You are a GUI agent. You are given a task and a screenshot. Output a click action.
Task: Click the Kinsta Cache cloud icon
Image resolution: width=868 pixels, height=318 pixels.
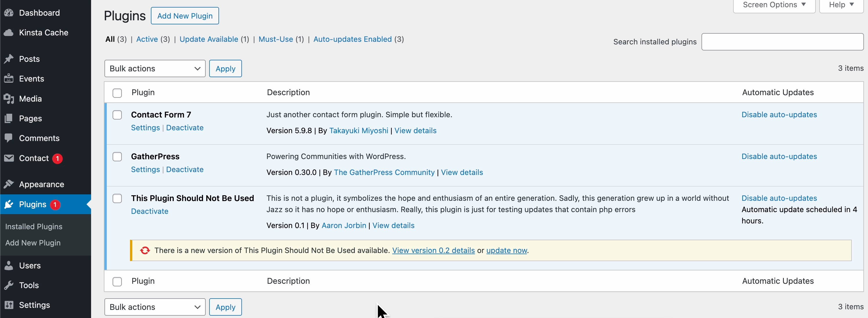9,33
